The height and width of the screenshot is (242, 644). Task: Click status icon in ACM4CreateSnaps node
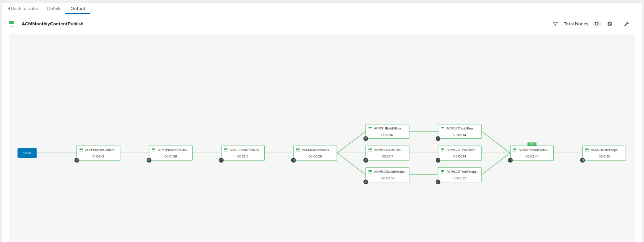click(298, 150)
